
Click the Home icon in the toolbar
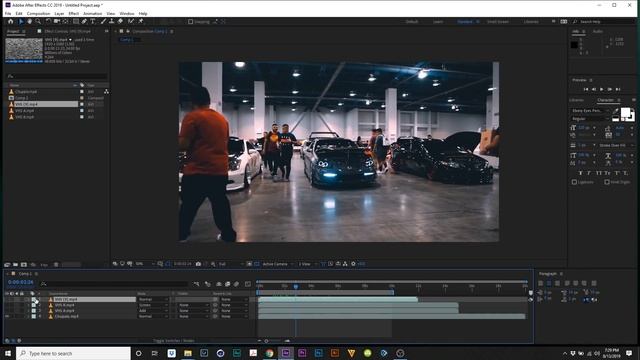coord(11,21)
